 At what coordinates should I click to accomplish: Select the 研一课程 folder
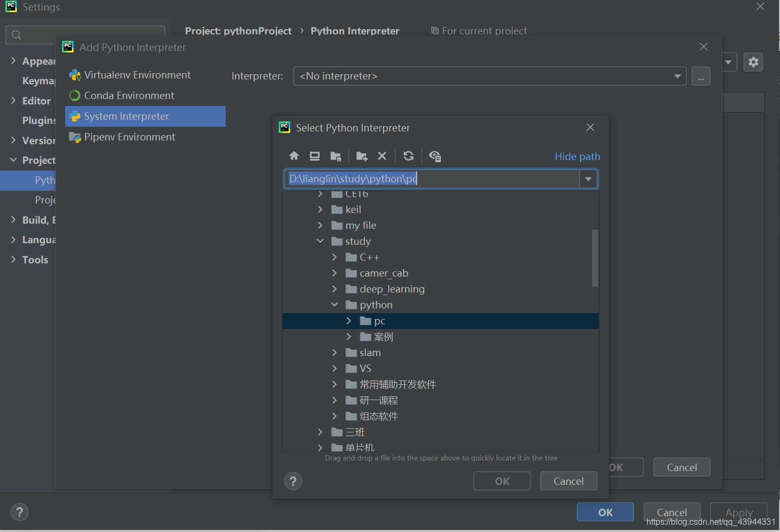pyautogui.click(x=378, y=400)
